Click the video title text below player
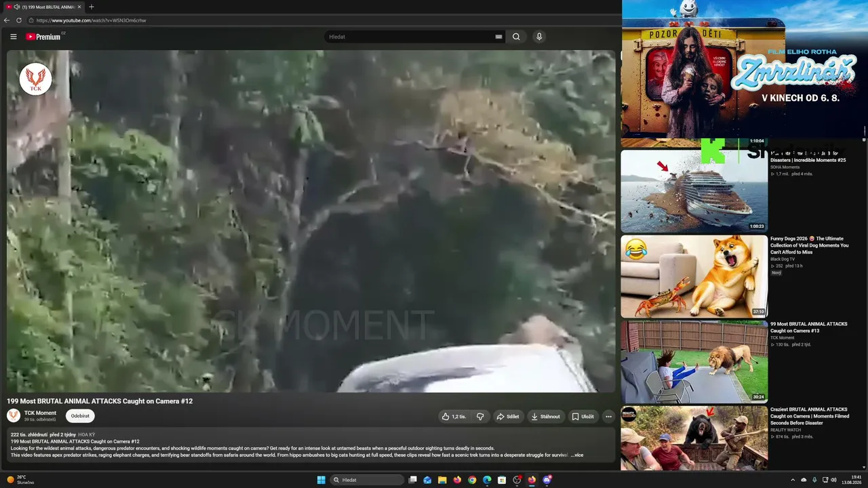 100,401
